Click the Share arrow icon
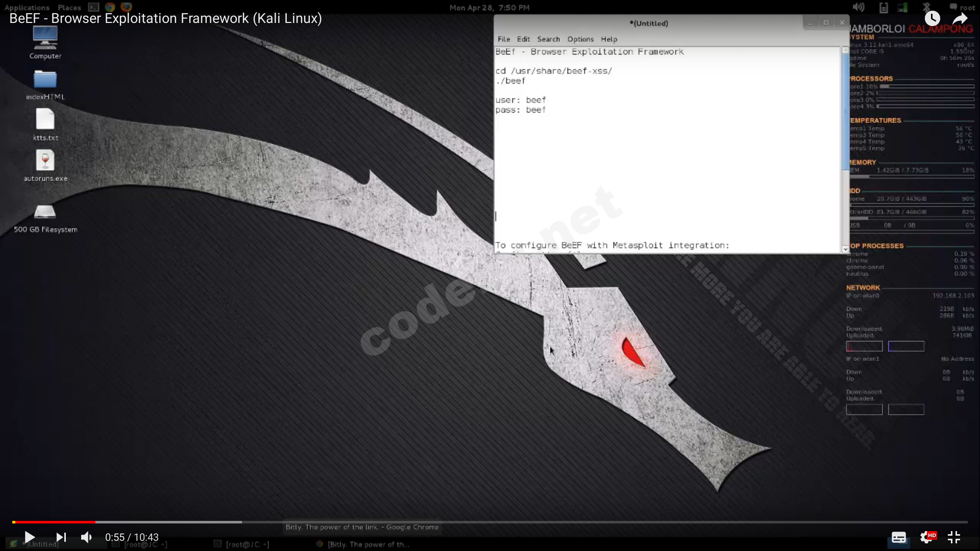The height and width of the screenshot is (551, 980). pyautogui.click(x=960, y=19)
